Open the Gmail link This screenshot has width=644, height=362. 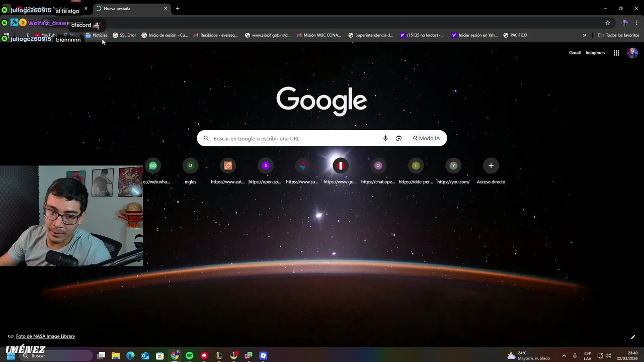(x=575, y=53)
